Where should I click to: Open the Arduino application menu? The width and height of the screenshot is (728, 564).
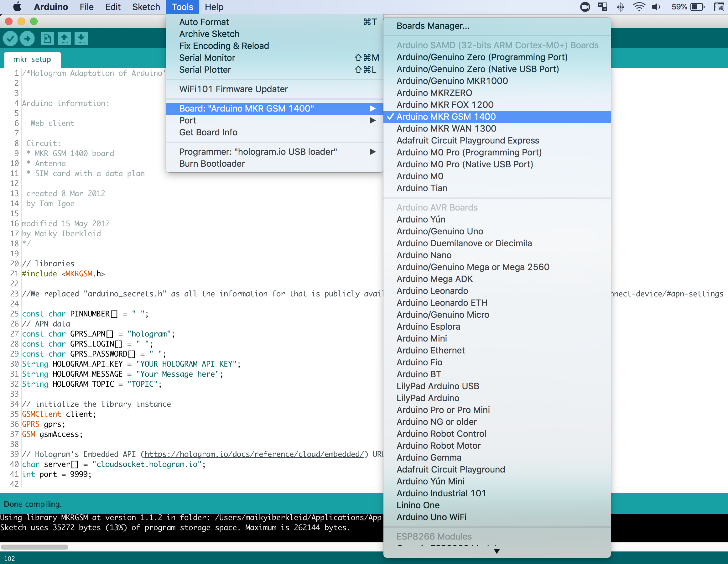[51, 7]
